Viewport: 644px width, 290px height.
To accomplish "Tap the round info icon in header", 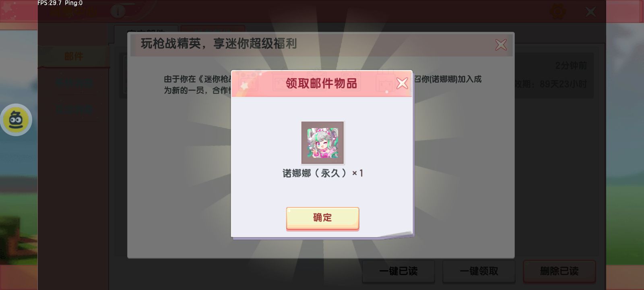I will coord(118,11).
